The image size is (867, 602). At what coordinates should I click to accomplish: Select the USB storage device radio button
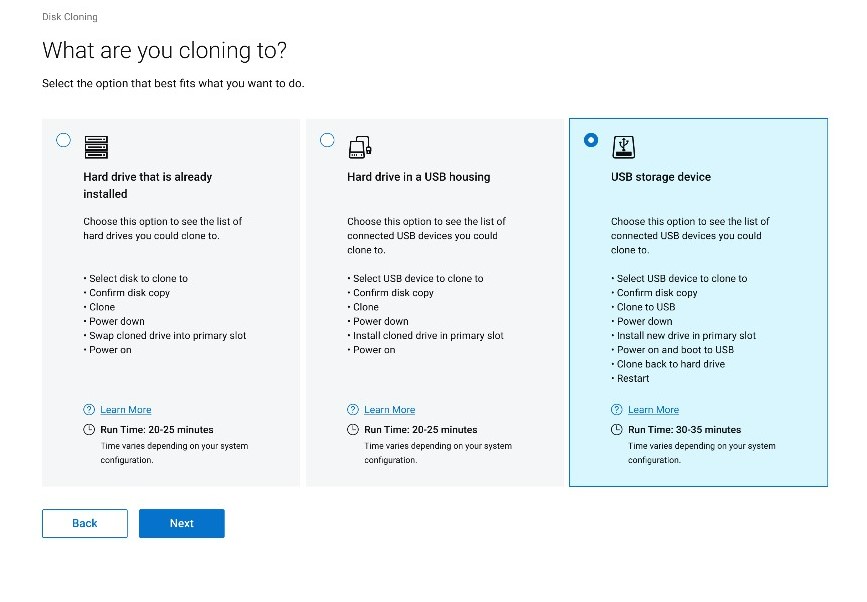[x=591, y=140]
